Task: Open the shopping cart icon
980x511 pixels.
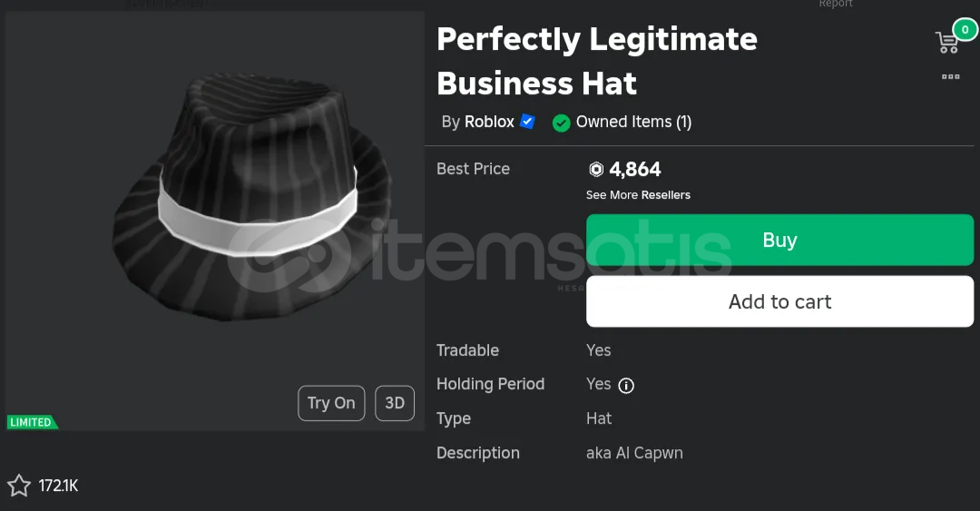Action: click(x=946, y=43)
